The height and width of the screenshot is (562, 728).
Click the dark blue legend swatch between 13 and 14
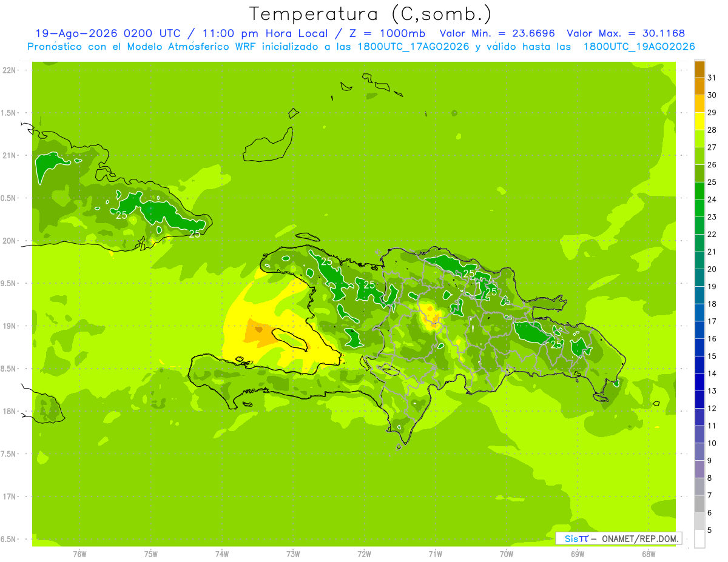point(699,383)
